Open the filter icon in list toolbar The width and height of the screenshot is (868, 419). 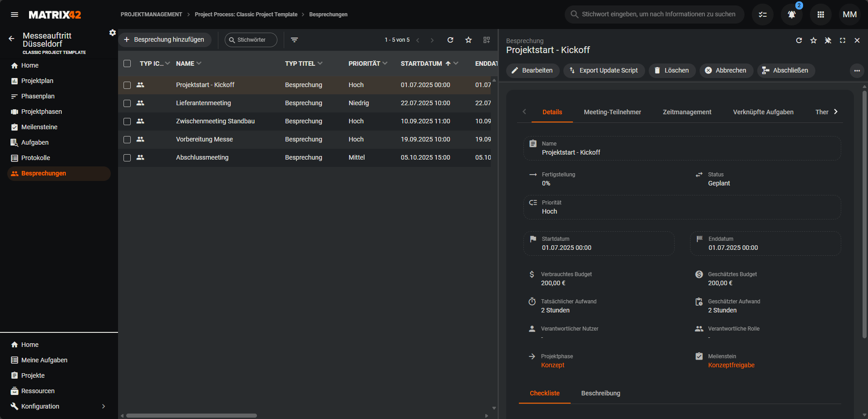click(295, 40)
